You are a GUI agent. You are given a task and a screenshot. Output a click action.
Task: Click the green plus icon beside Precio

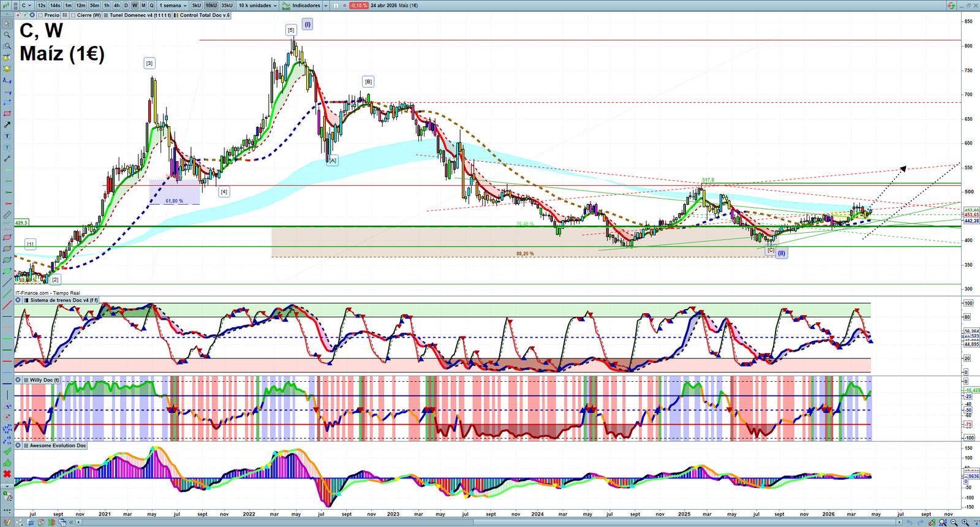(25, 15)
